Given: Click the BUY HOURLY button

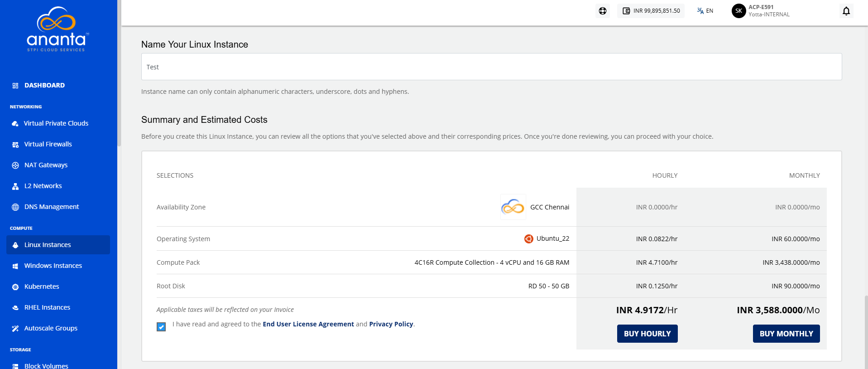Looking at the screenshot, I should (x=647, y=334).
